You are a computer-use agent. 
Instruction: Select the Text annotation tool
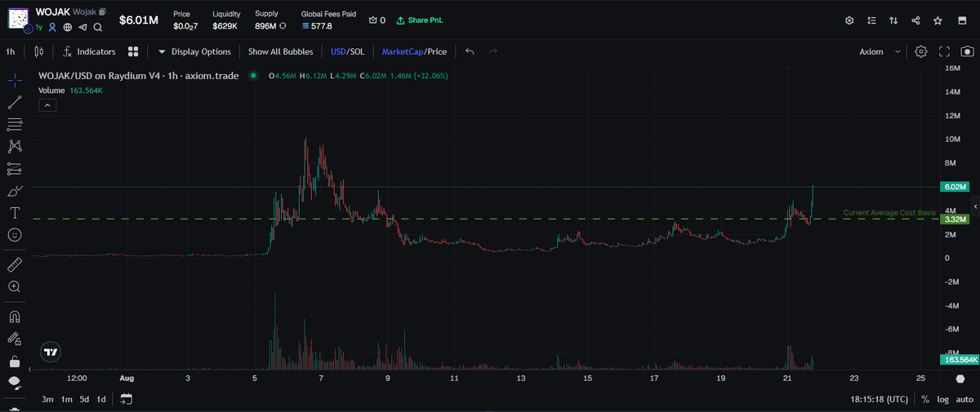[x=15, y=213]
